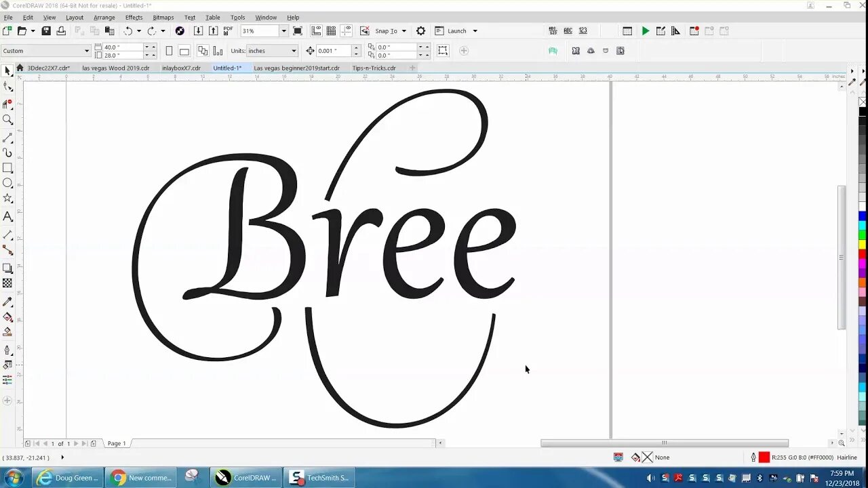Toggle Show guidelines

(x=346, y=30)
